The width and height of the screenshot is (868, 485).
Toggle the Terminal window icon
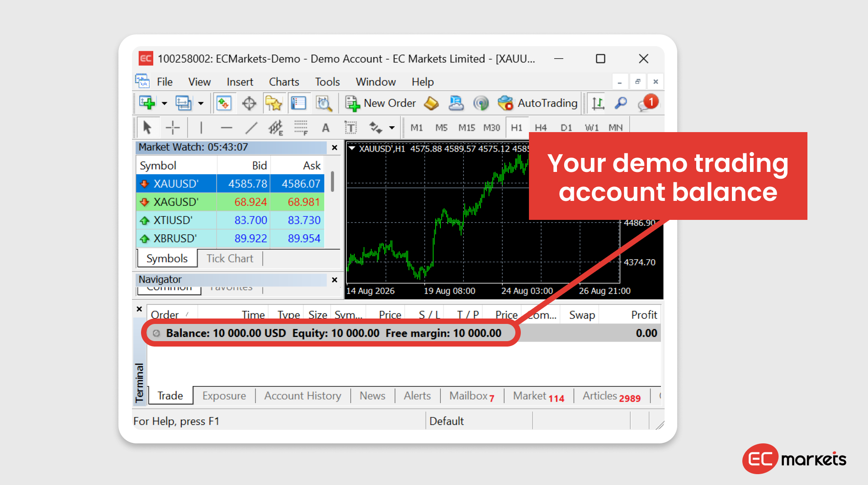click(x=298, y=103)
